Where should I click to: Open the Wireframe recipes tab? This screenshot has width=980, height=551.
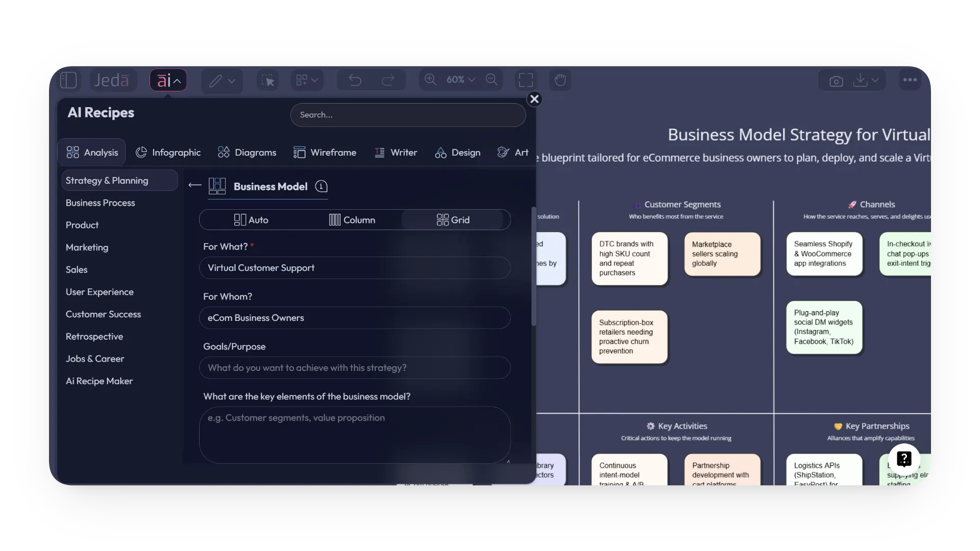pos(326,152)
